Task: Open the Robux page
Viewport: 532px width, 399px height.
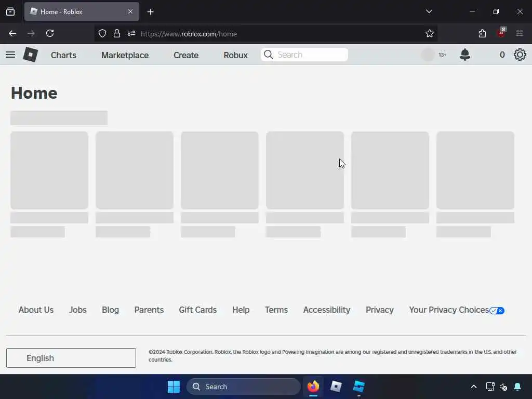Action: (x=235, y=55)
